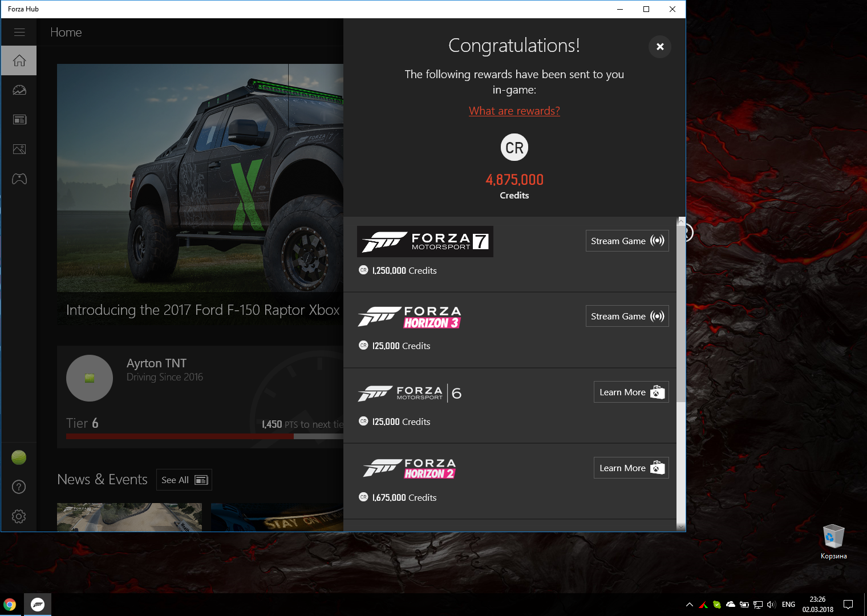The height and width of the screenshot is (616, 867).
Task: Click the rewards list scrollbar thumb
Action: click(x=681, y=314)
